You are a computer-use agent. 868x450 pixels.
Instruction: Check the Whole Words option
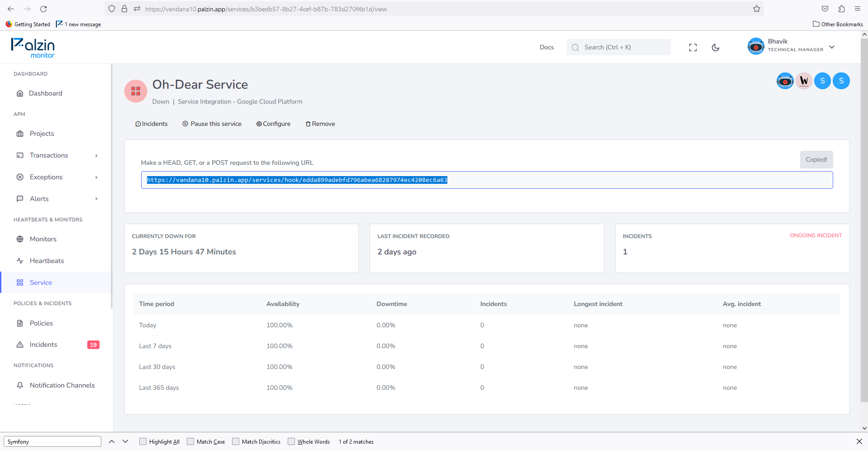click(291, 441)
